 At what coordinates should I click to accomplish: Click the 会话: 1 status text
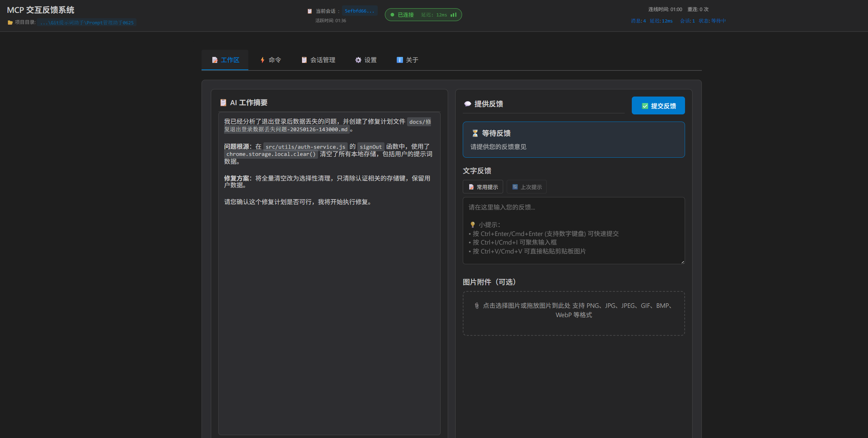pyautogui.click(x=688, y=21)
